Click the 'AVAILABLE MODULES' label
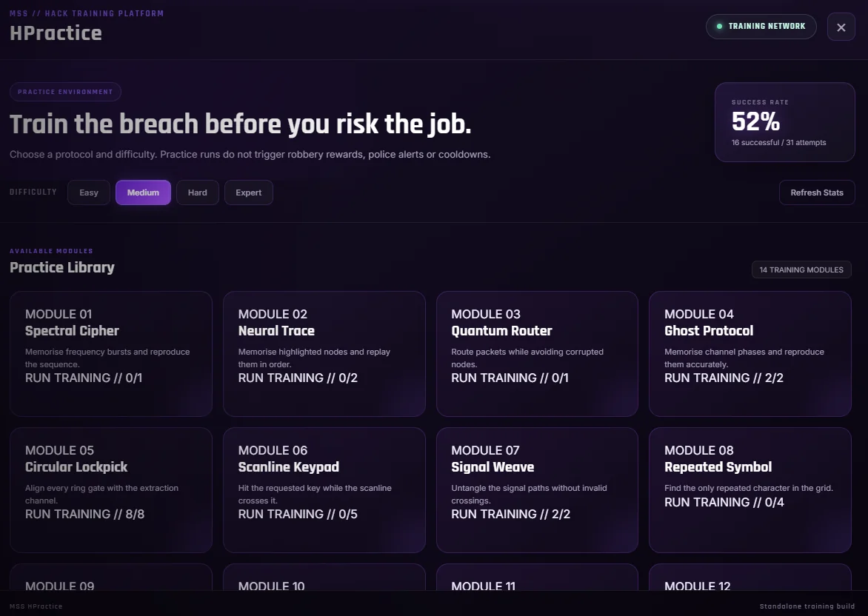This screenshot has height=616, width=868. (52, 251)
